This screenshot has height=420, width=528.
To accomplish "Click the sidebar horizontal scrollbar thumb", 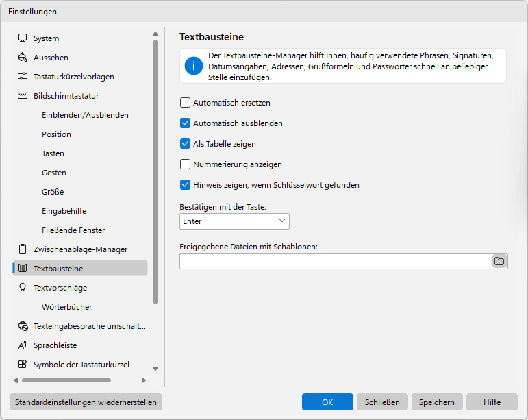I will (x=66, y=380).
